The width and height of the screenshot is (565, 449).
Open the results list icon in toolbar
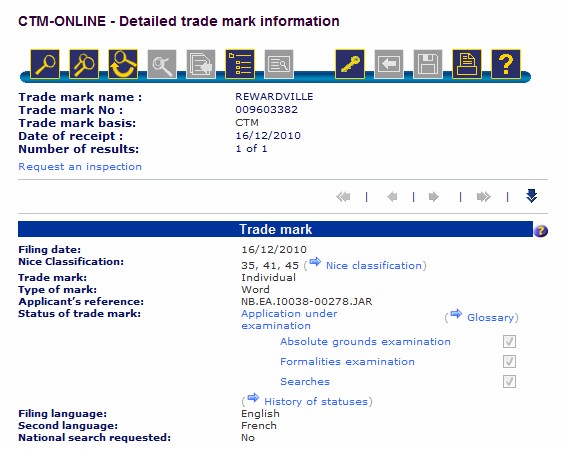240,64
